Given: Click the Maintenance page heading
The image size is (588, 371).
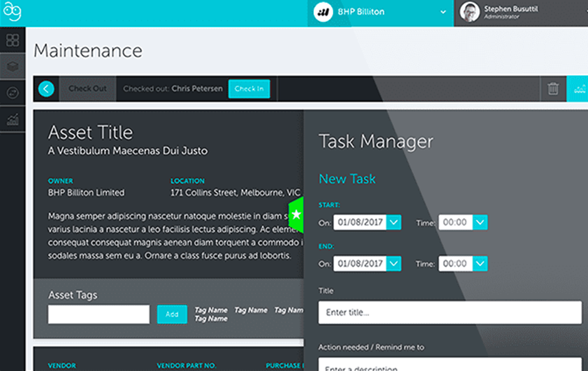Looking at the screenshot, I should click(88, 51).
